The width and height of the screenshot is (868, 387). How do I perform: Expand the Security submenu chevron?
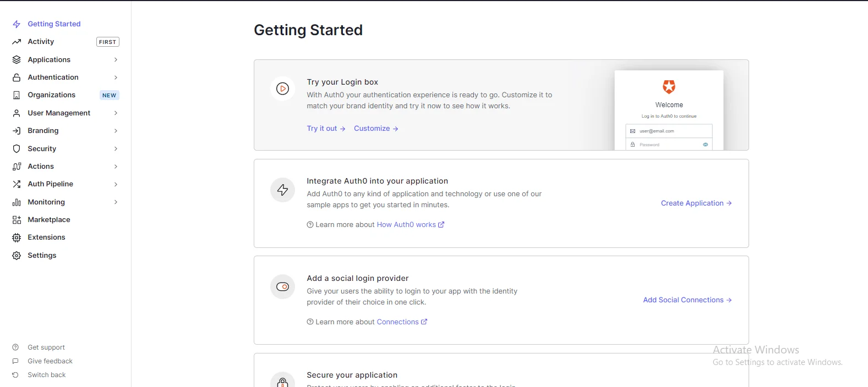[116, 149]
